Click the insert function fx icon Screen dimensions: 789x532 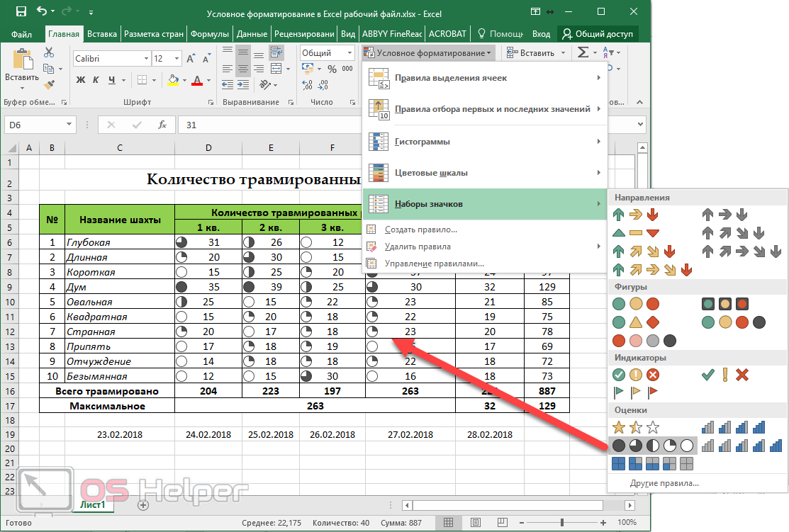click(x=162, y=125)
